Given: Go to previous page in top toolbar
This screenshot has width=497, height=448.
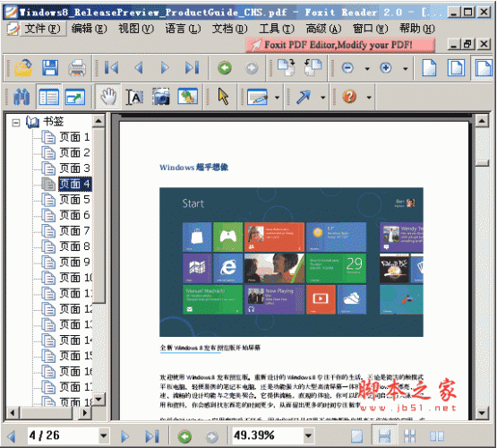Looking at the screenshot, I should pos(139,68).
